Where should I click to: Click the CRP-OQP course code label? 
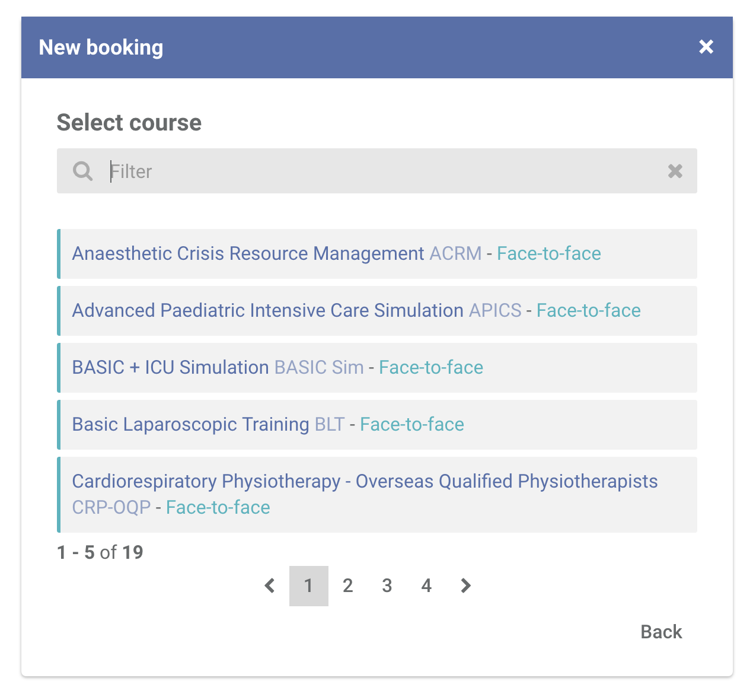(x=111, y=508)
